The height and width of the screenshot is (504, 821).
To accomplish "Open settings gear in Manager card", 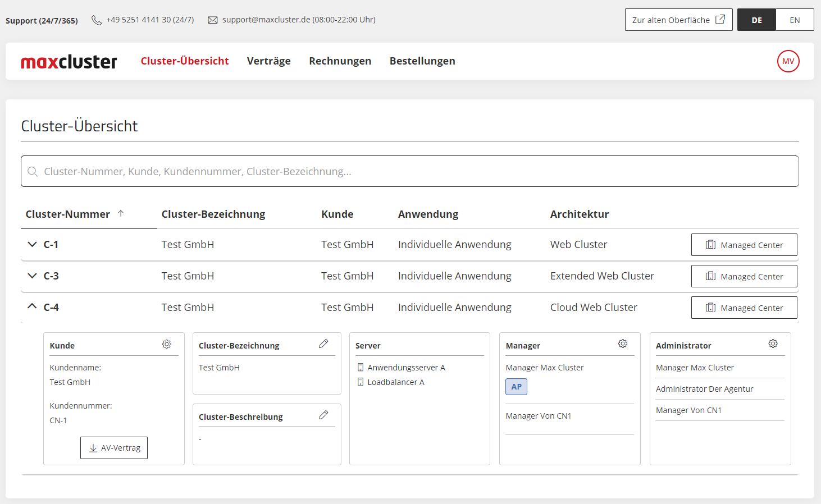I will [623, 343].
